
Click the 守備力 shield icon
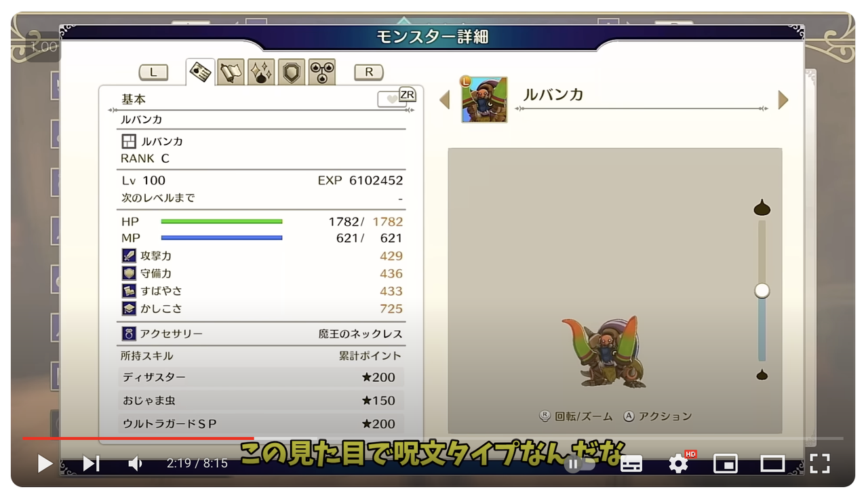[129, 273]
